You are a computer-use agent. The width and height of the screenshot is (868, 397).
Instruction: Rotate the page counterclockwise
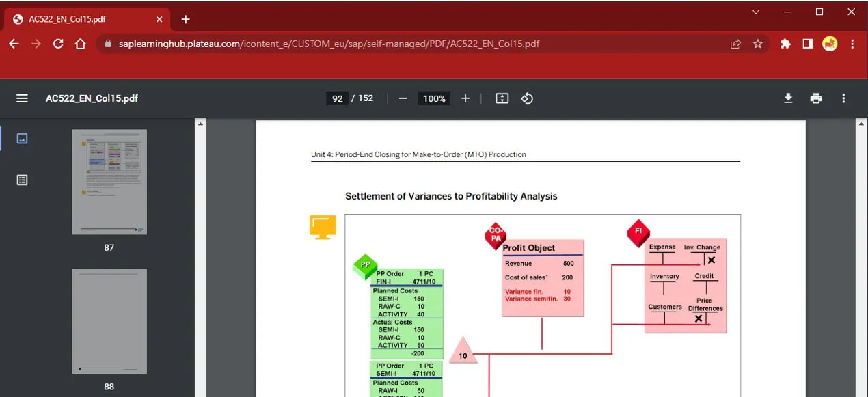526,98
